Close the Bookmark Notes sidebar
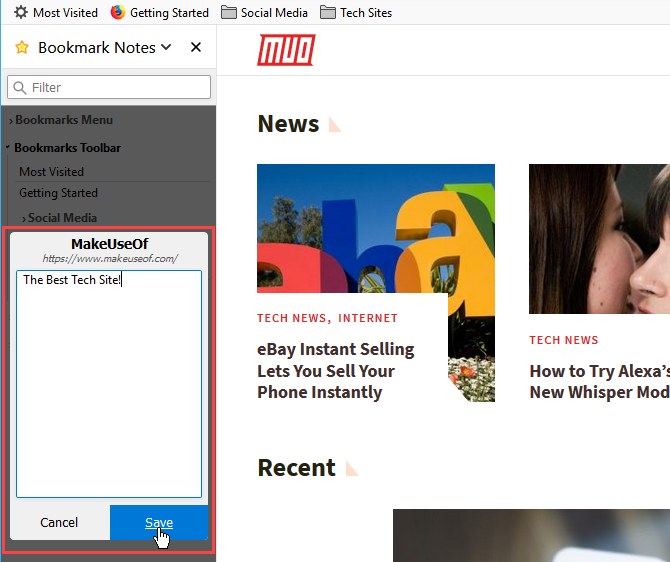 [196, 48]
